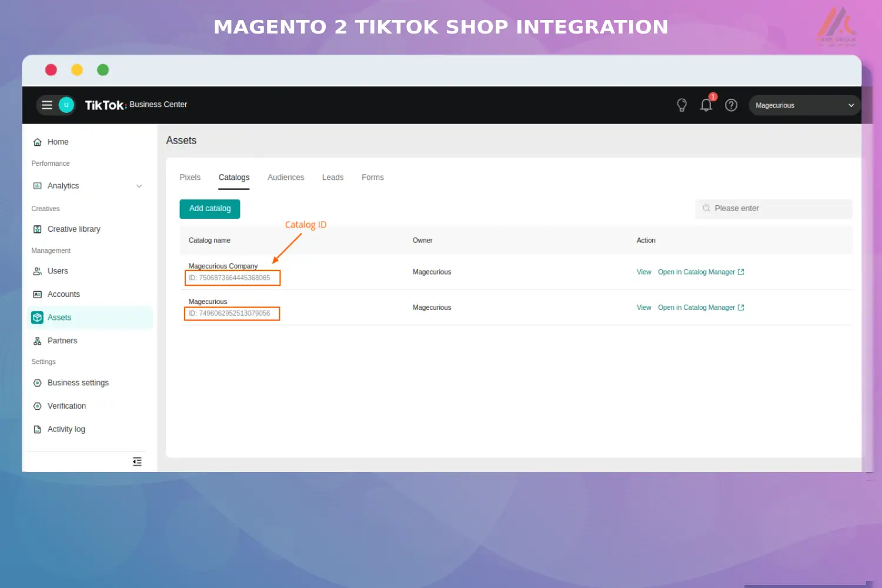
Task: Open Magecurious Company in Catalog Manager
Action: tap(696, 272)
